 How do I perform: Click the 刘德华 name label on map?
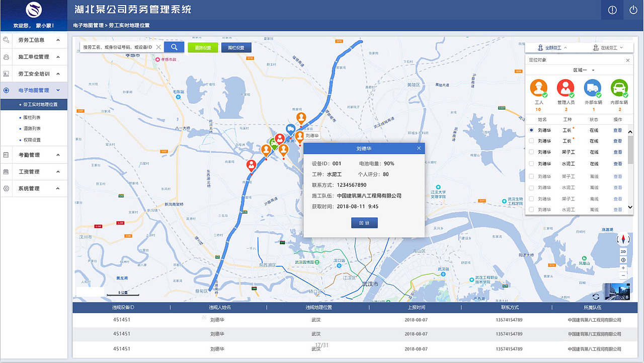312,135
